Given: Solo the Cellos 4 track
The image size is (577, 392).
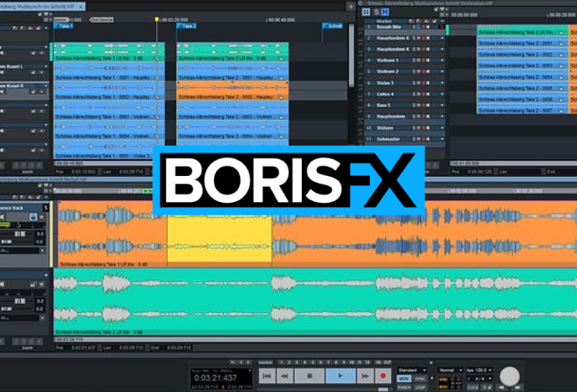Looking at the screenshot, I should [414, 94].
